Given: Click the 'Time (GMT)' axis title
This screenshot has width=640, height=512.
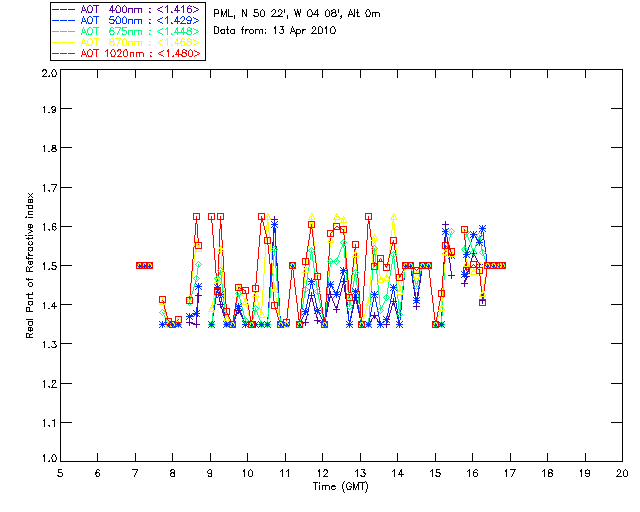Looking at the screenshot, I should (x=340, y=487).
